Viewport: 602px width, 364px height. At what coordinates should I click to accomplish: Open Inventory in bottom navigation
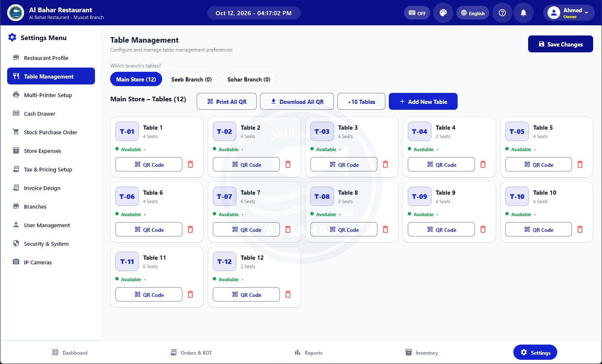click(x=421, y=353)
